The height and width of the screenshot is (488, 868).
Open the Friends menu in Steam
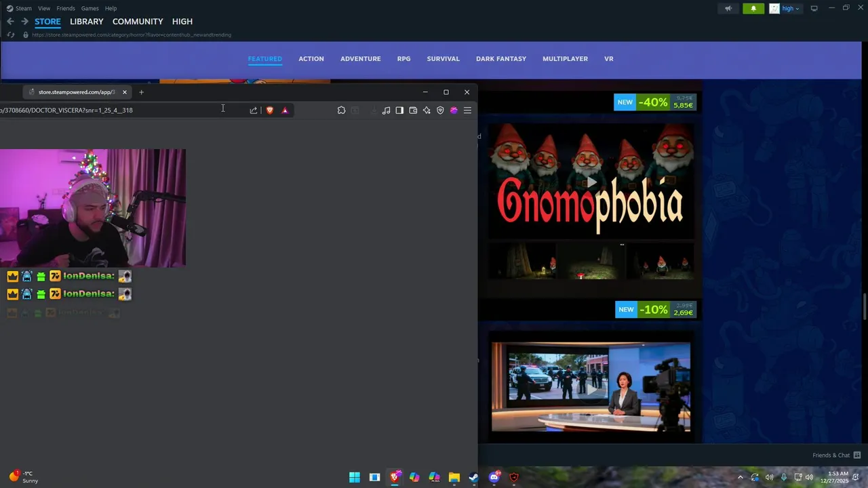66,8
